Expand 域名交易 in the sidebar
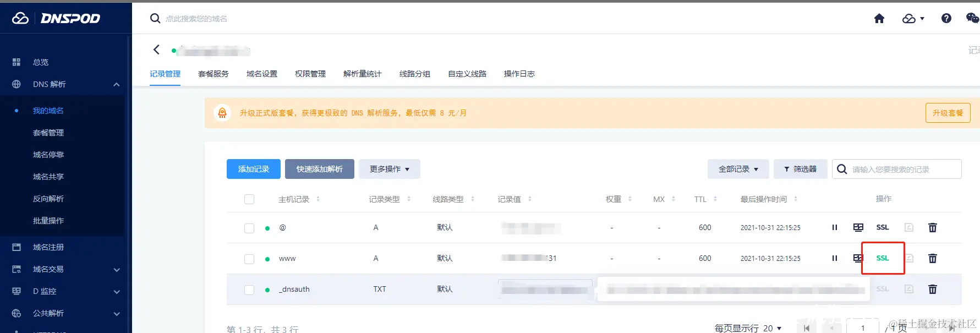980x333 pixels. (x=117, y=269)
